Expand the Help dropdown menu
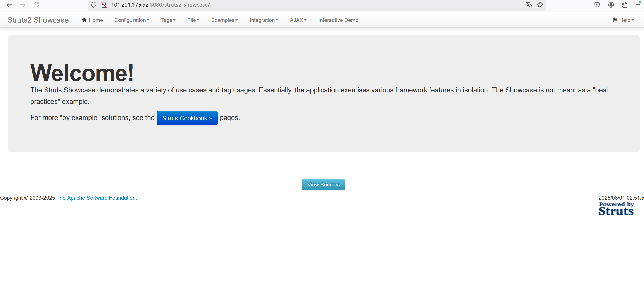644x307 pixels. click(624, 20)
